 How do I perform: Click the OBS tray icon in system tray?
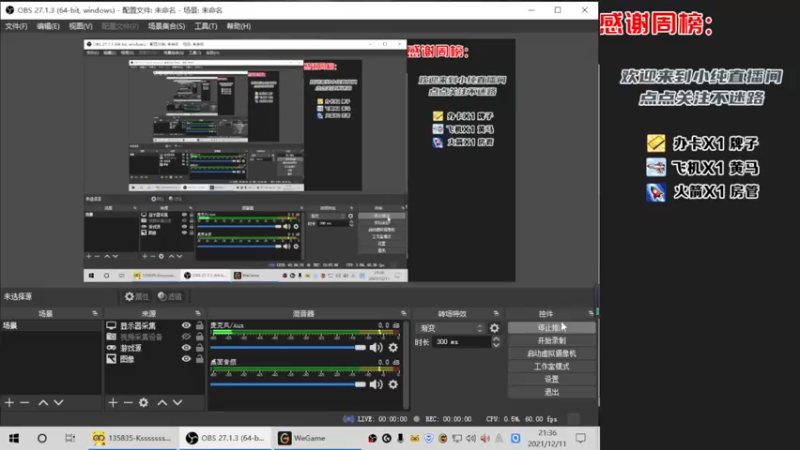point(372,438)
